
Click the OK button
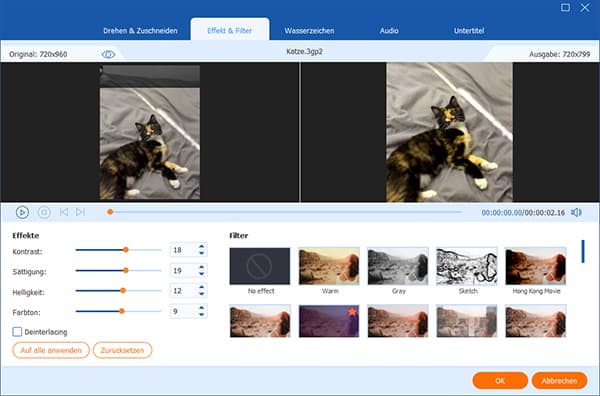coord(500,381)
